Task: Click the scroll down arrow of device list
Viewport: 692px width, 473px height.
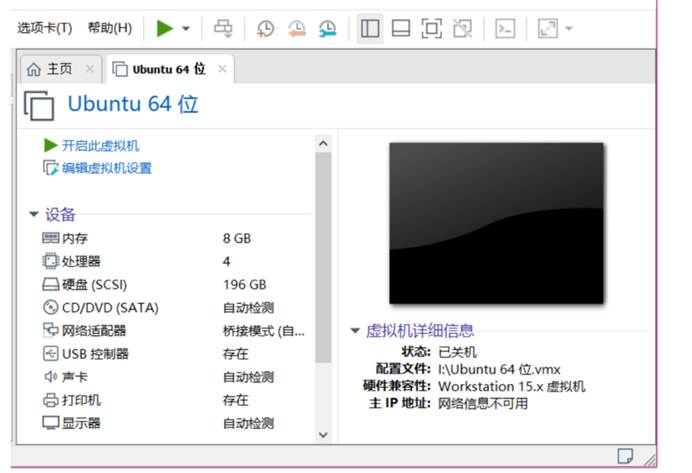Action: click(x=323, y=435)
